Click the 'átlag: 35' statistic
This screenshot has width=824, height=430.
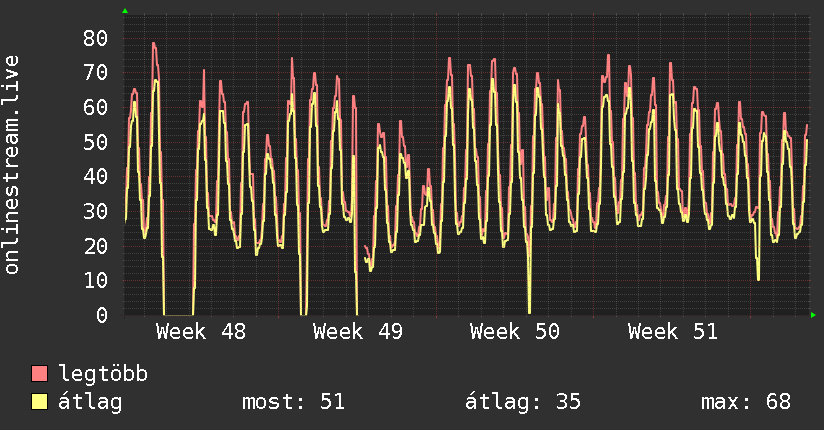(523, 402)
